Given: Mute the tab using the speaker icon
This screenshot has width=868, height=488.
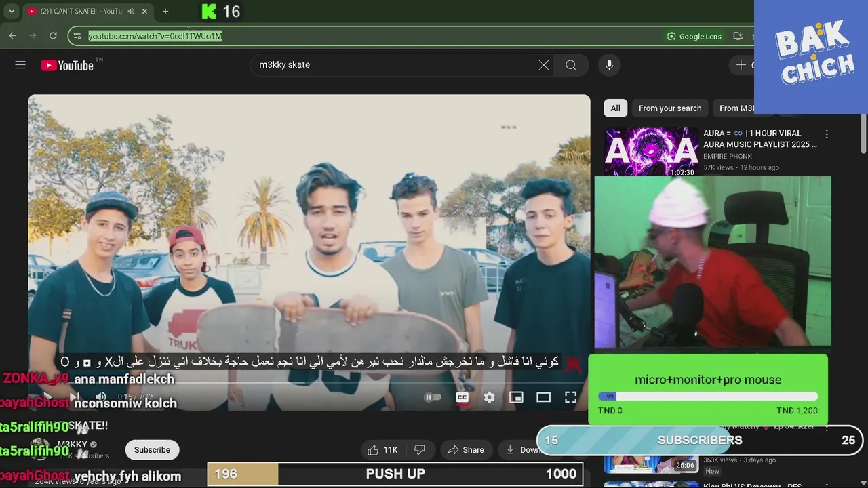Looking at the screenshot, I should 131,12.
